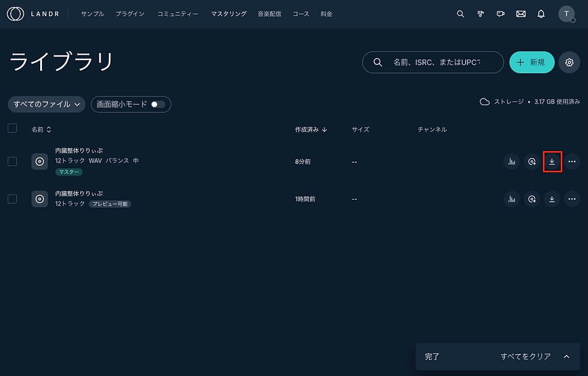Focus the 名前、ISRC、またはUPC search field
588x376 pixels.
coord(433,62)
